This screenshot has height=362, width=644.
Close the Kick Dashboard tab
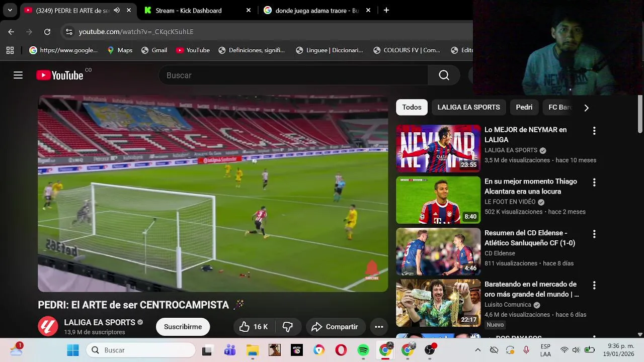click(x=248, y=10)
